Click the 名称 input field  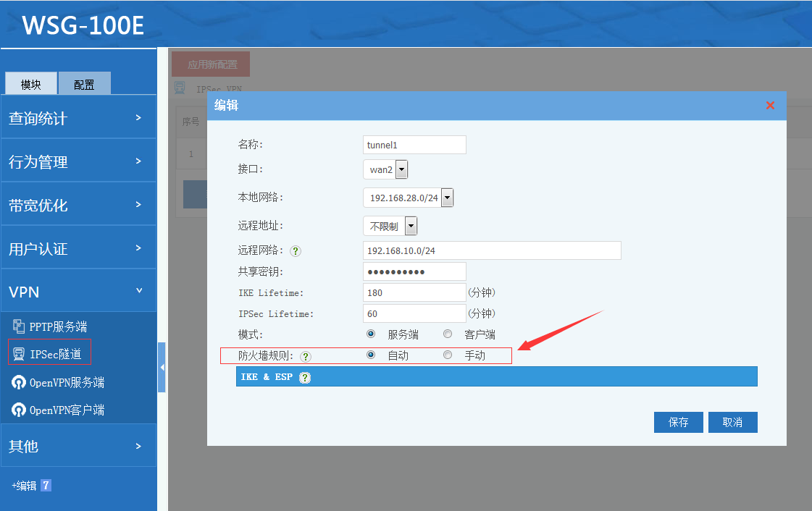pyautogui.click(x=414, y=145)
